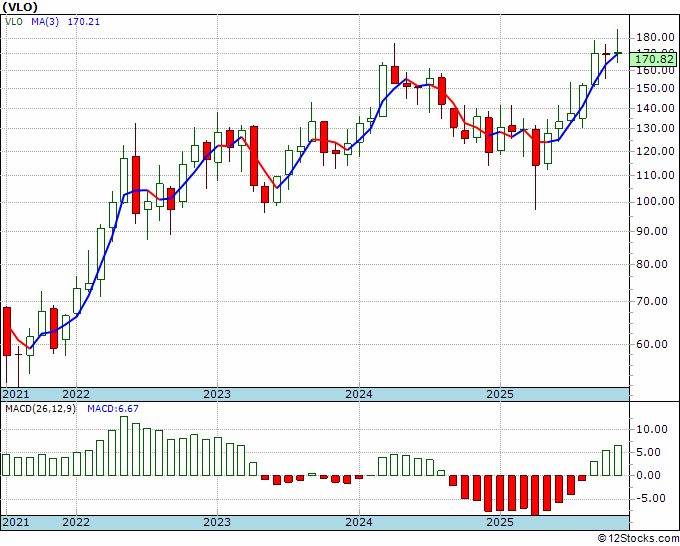Click the long red April 2025 candlestick
The image size is (680, 546).
(x=536, y=147)
